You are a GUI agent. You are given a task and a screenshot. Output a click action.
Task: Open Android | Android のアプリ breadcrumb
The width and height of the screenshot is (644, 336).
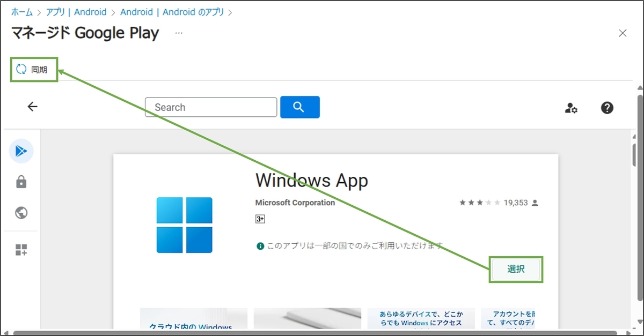pyautogui.click(x=172, y=12)
